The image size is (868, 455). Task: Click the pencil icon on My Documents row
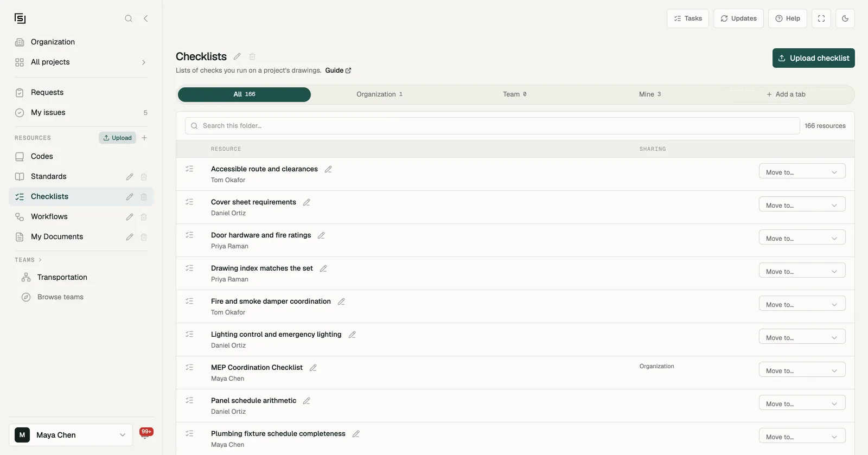coord(130,237)
